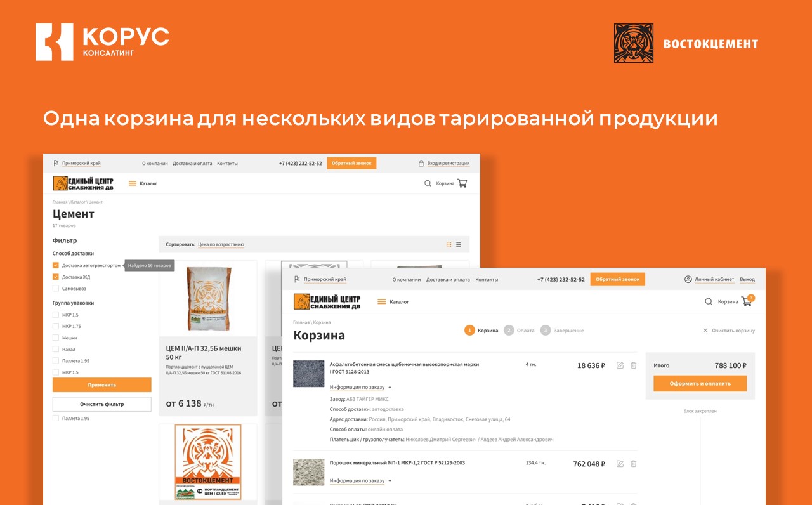Click the Единый центр снабжения ДВ logo on the catalog page
This screenshot has width=812, height=505.
tap(83, 183)
